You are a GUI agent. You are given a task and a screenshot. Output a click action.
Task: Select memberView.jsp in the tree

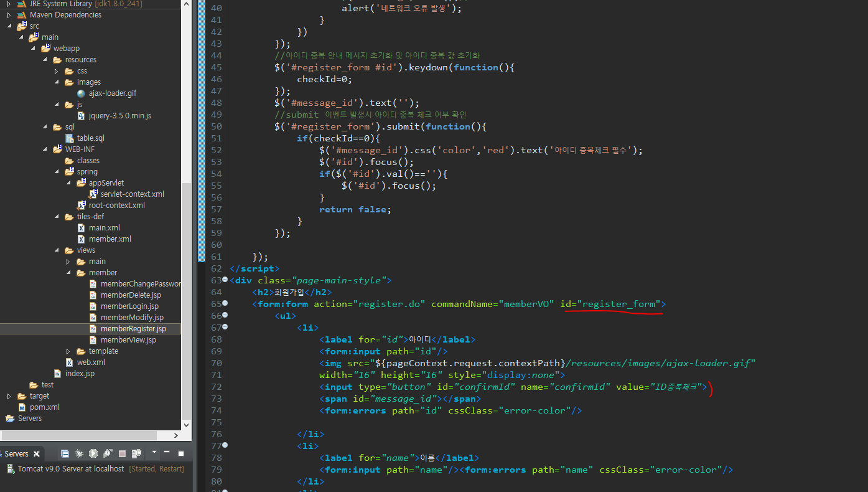coord(128,340)
